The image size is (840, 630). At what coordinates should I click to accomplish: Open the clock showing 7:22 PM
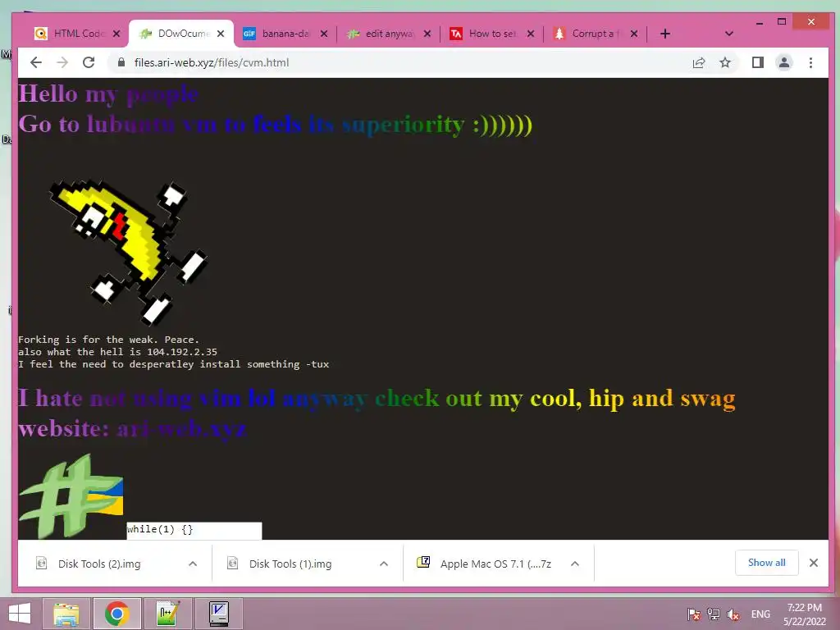tap(805, 614)
